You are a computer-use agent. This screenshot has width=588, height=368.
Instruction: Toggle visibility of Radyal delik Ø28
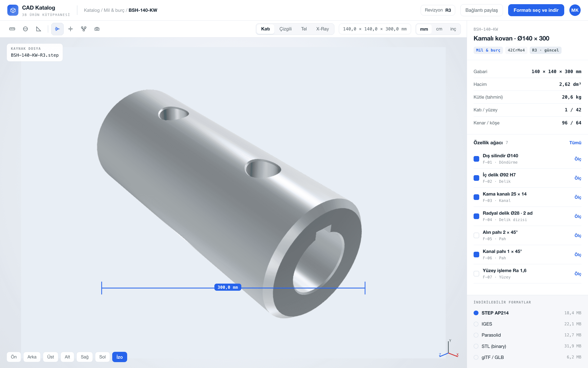click(476, 216)
